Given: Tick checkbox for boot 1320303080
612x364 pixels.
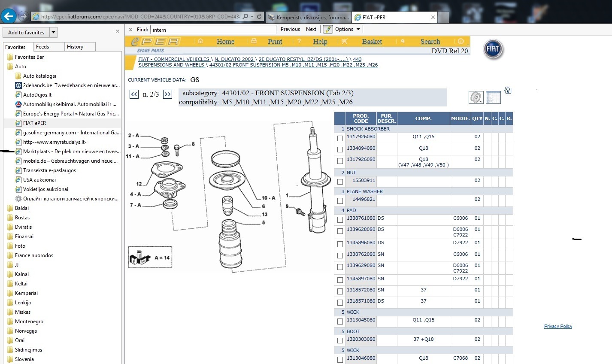Looking at the screenshot, I should click(340, 340).
